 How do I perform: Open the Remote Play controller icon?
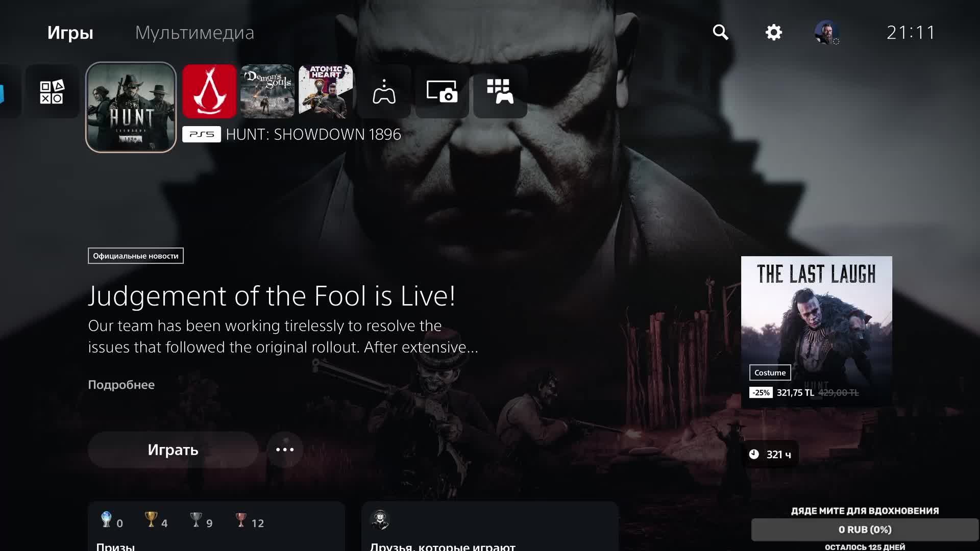384,92
